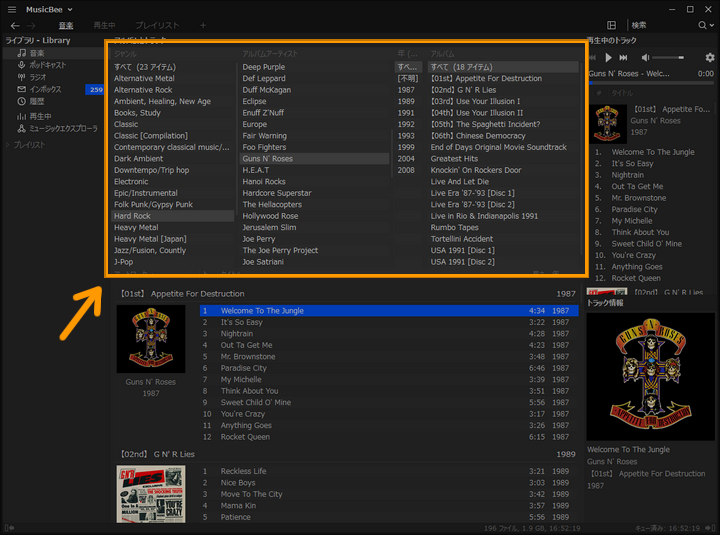Switch to the 再生中 tab
The image size is (720, 535).
click(x=104, y=26)
